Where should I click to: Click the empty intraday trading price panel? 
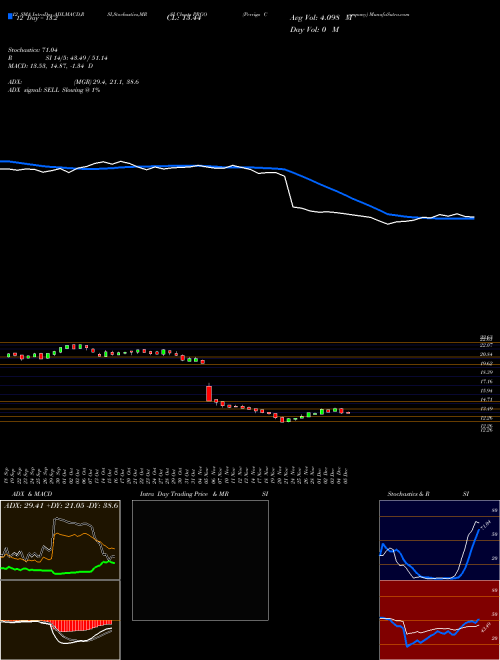click(x=200, y=560)
